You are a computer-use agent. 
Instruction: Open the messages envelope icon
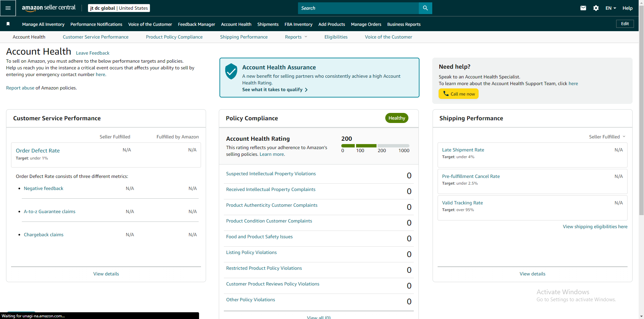(x=583, y=8)
